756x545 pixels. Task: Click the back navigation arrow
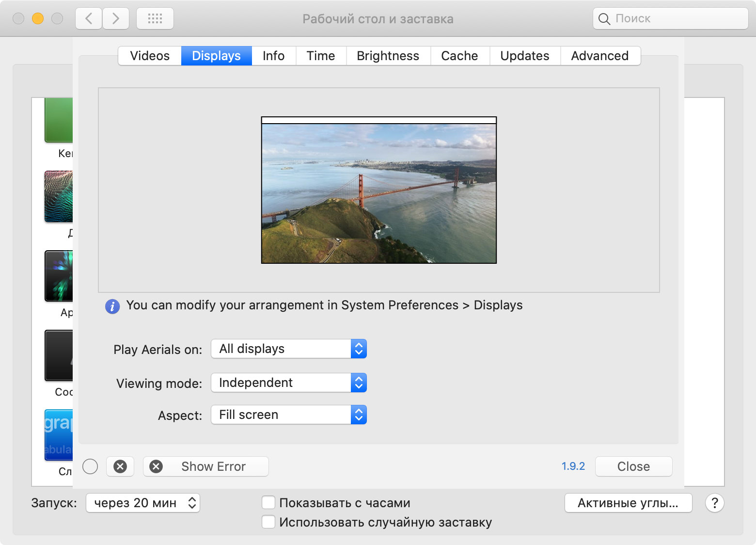pyautogui.click(x=89, y=19)
